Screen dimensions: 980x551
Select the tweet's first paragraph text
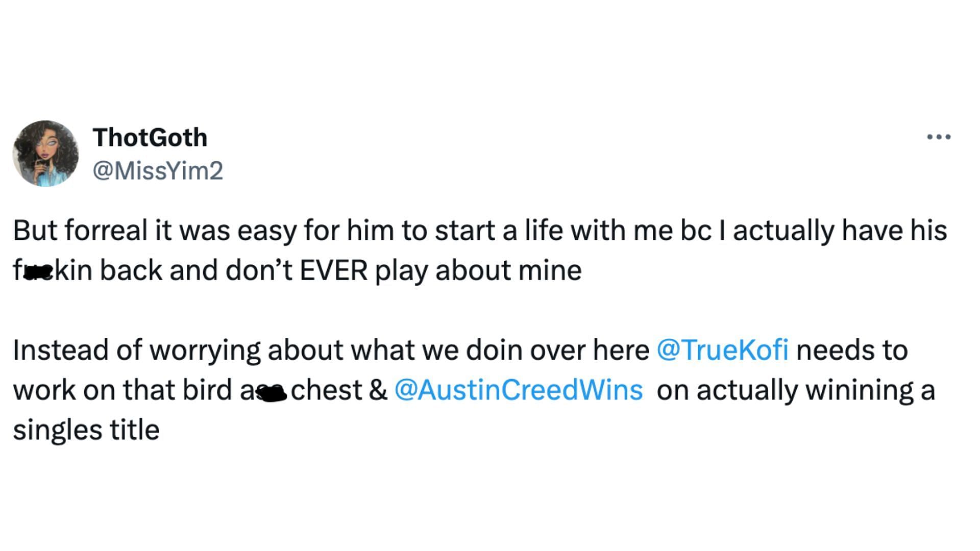click(480, 250)
